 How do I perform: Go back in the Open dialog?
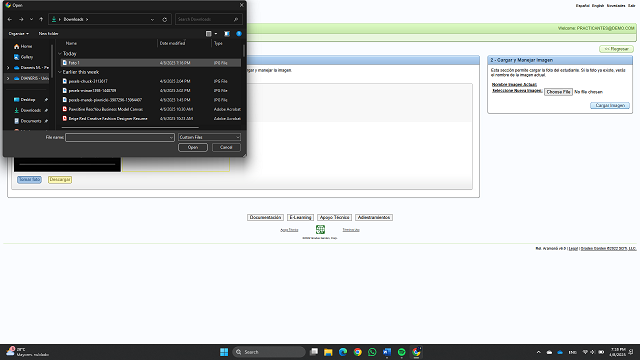(10, 19)
